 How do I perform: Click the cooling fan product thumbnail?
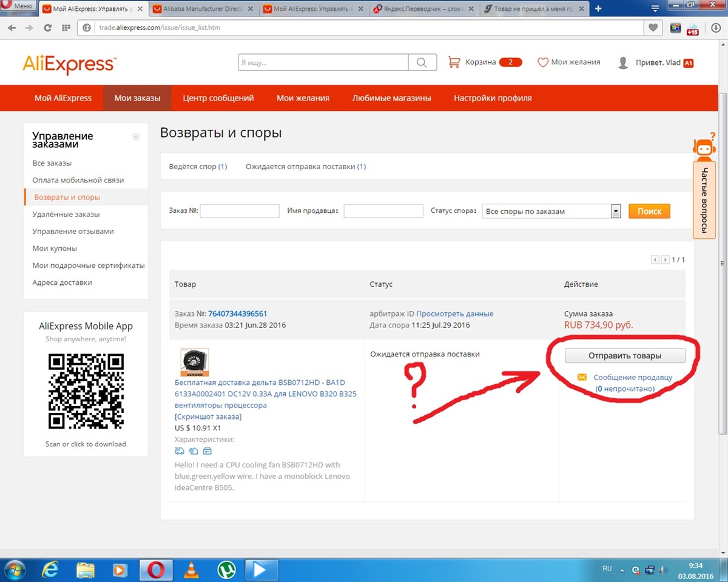(195, 362)
